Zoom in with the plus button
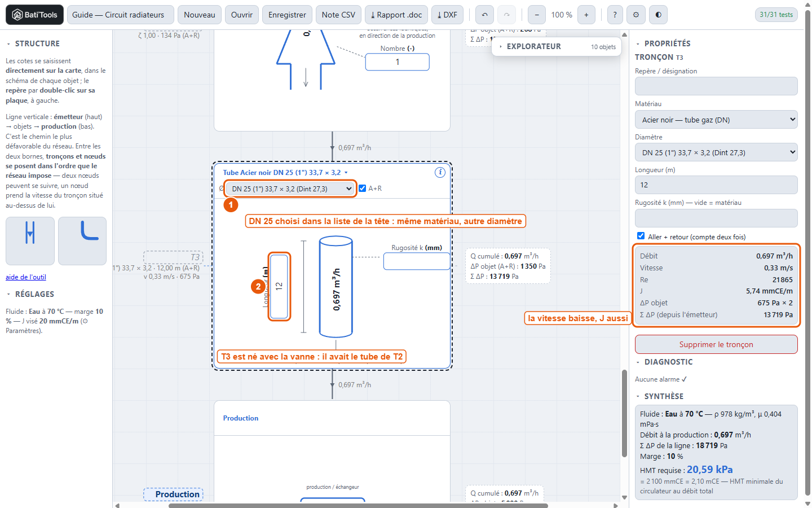Screen dimensions: 812x508 [x=586, y=15]
